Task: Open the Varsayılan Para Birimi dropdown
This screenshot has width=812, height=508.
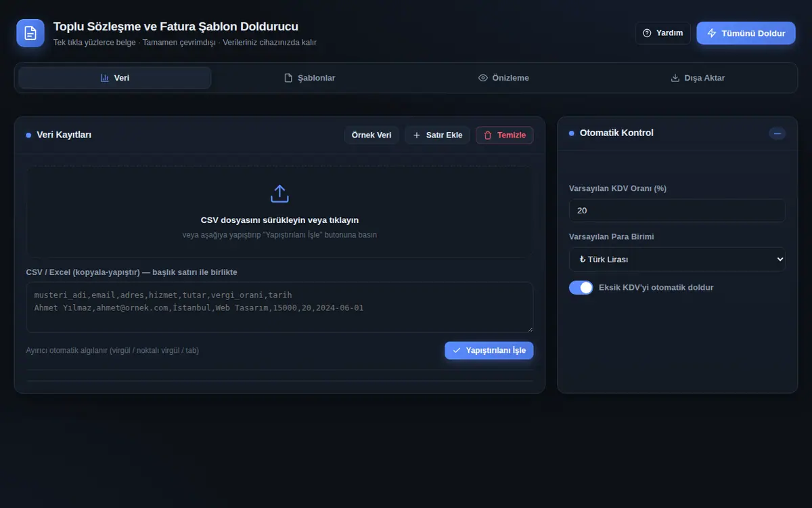Action: pyautogui.click(x=677, y=259)
